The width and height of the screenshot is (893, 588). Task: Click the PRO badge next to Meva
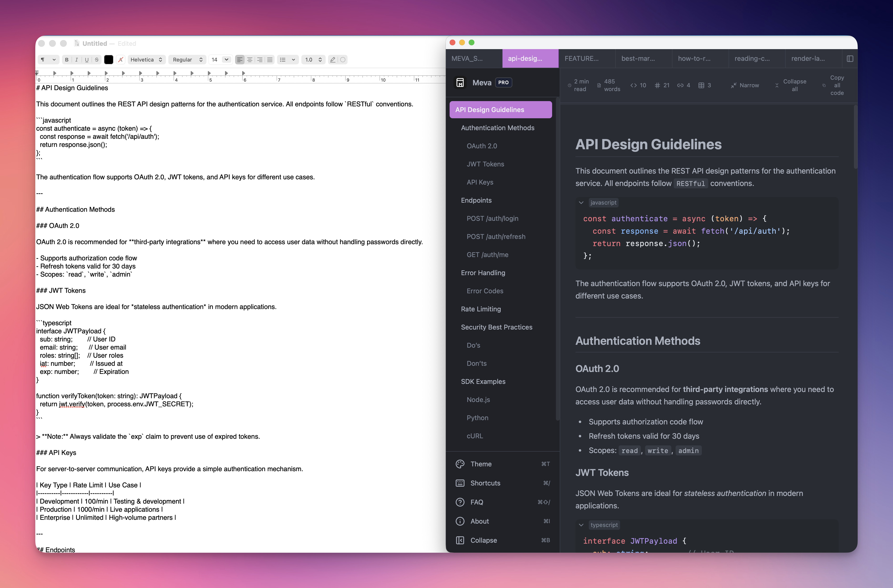503,83
